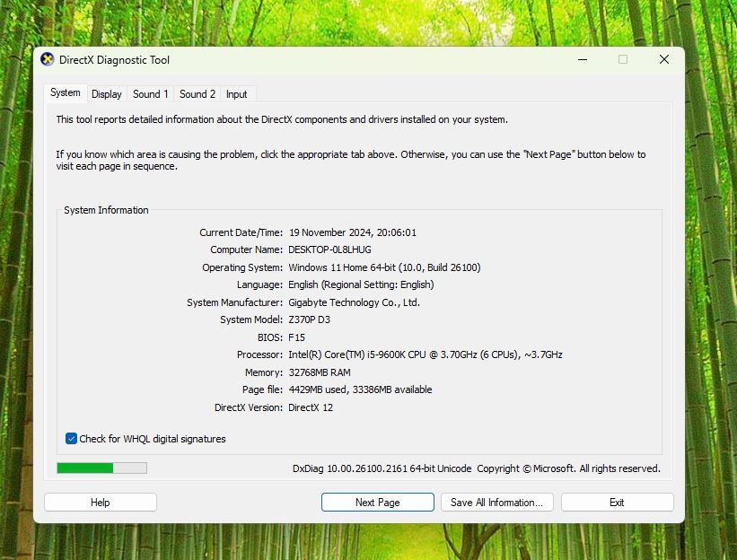Image resolution: width=737 pixels, height=560 pixels.
Task: Click the language value English (Regional Setting)
Action: point(361,284)
